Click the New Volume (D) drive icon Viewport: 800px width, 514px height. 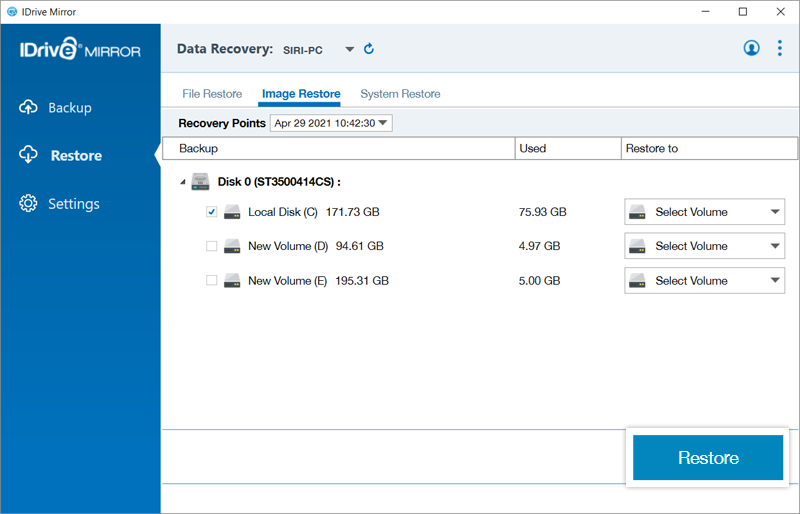(x=232, y=246)
